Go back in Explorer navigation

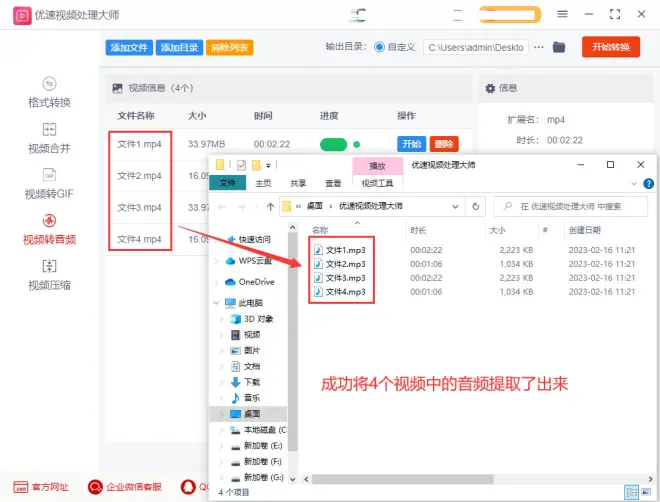[x=222, y=207]
